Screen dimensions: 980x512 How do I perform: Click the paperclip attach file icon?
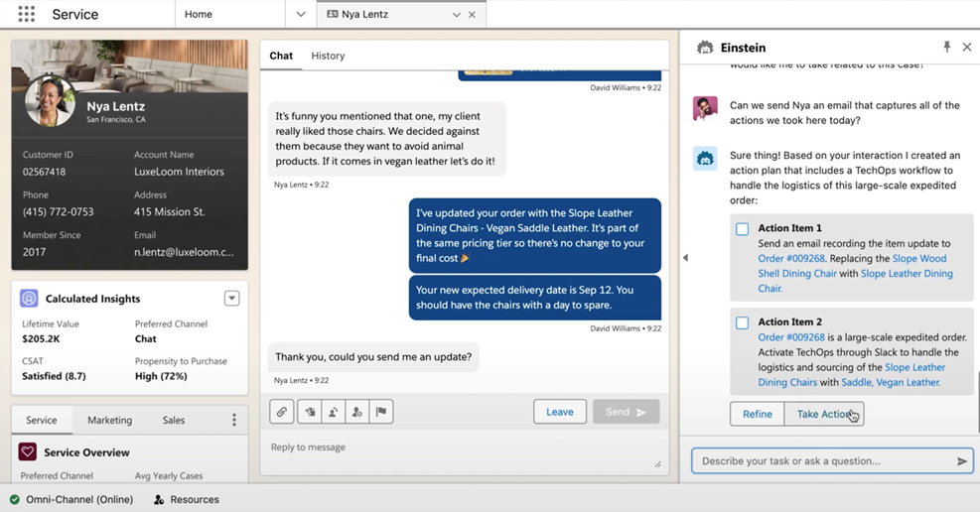[x=282, y=412]
